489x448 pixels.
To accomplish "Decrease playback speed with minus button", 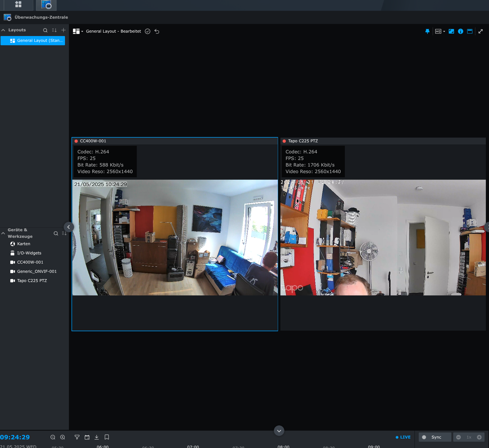I will [x=458, y=437].
